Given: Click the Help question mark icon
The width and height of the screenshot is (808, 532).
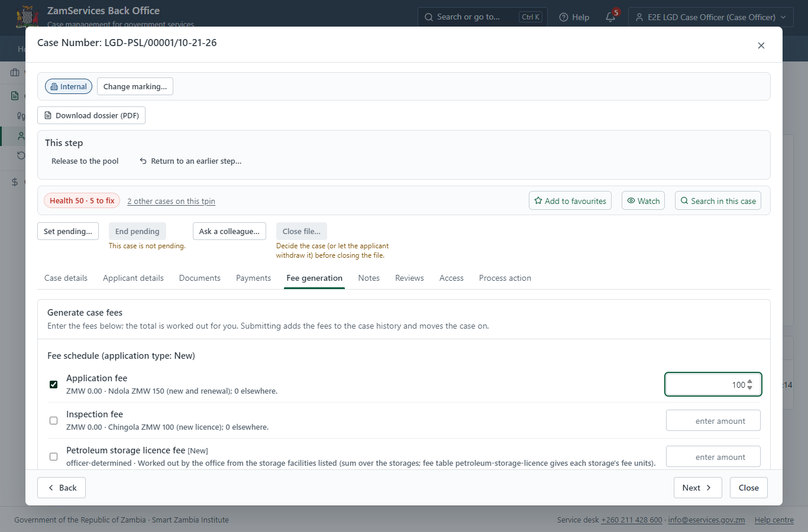Looking at the screenshot, I should [564, 17].
